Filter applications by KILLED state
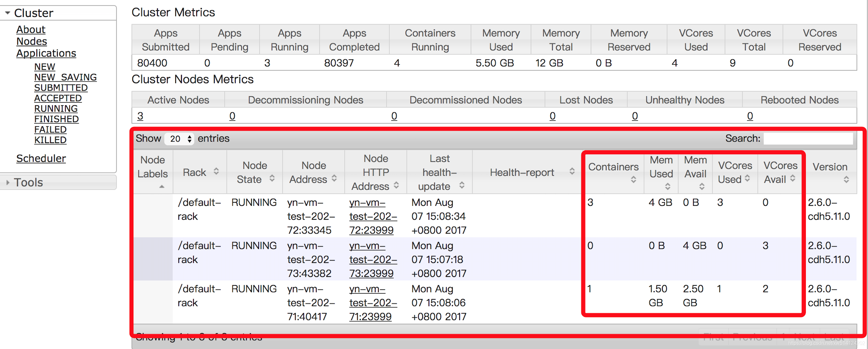Viewport: 868px width, 349px height. tap(50, 140)
